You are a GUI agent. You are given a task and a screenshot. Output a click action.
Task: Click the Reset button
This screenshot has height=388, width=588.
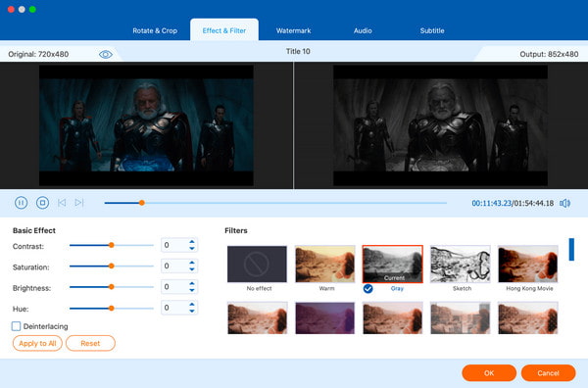point(90,343)
